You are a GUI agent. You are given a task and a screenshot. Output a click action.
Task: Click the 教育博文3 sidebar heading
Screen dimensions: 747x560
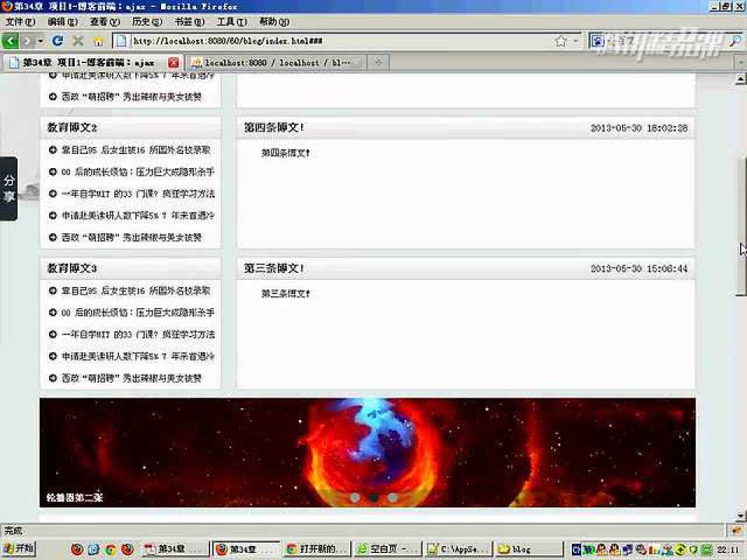tap(72, 268)
